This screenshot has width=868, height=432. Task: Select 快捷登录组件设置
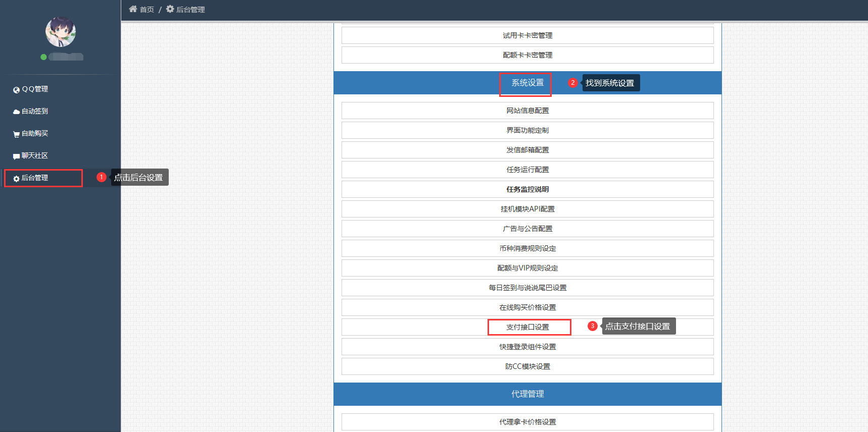[527, 347]
